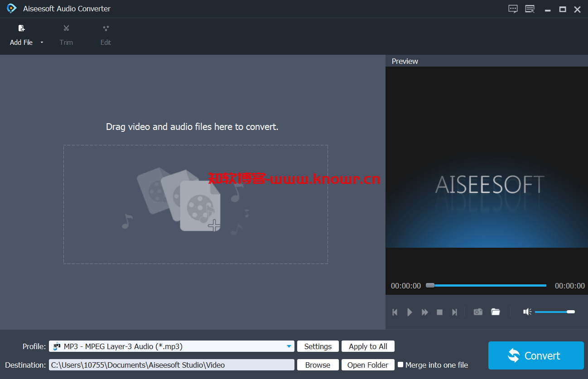Play the preview
Screen dimensions: 588x379
tap(410, 312)
